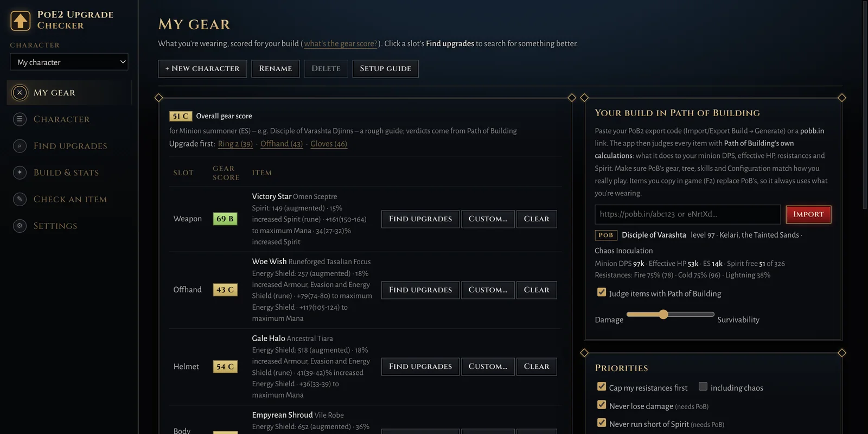Click the page vertical scrollbar
The width and height of the screenshot is (868, 434).
pos(865,106)
